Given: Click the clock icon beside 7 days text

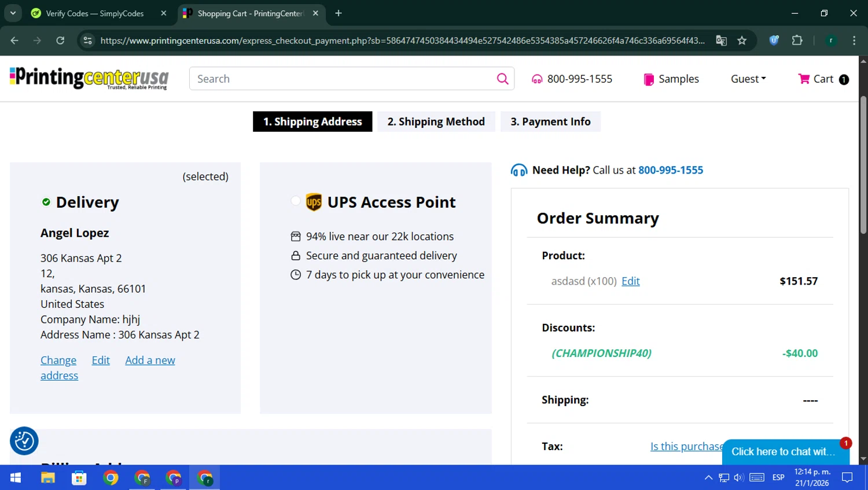Looking at the screenshot, I should (296, 275).
